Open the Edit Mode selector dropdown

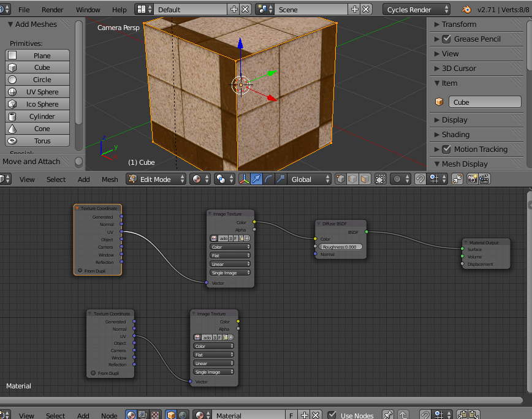click(157, 179)
